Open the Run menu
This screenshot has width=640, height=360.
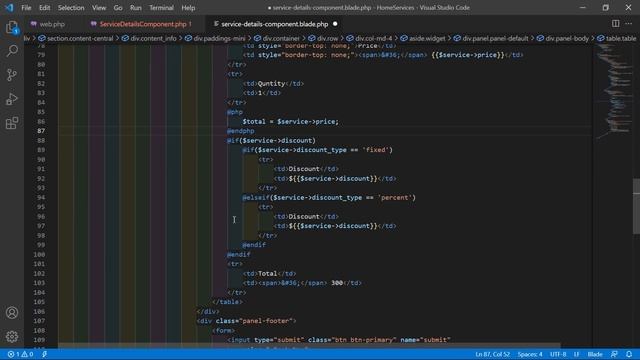pyautogui.click(x=136, y=8)
